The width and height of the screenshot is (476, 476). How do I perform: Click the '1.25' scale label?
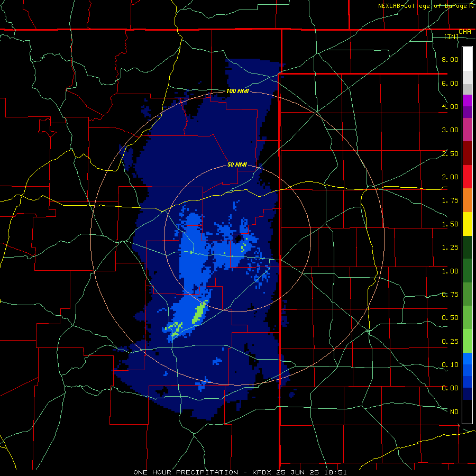coord(450,248)
